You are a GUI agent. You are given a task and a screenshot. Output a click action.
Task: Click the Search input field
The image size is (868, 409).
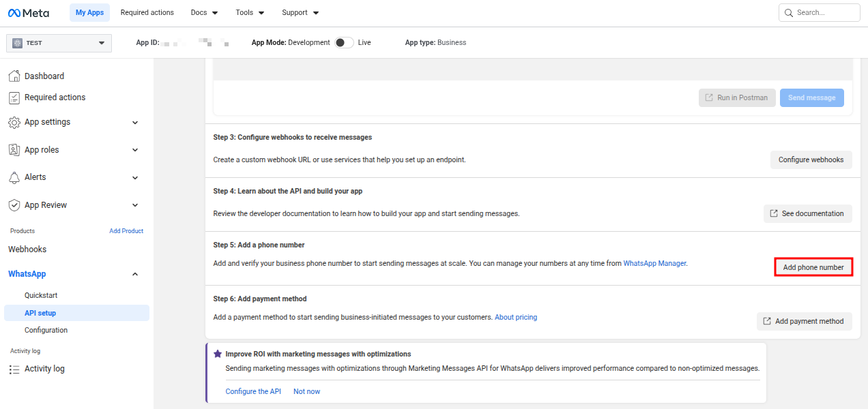point(826,13)
